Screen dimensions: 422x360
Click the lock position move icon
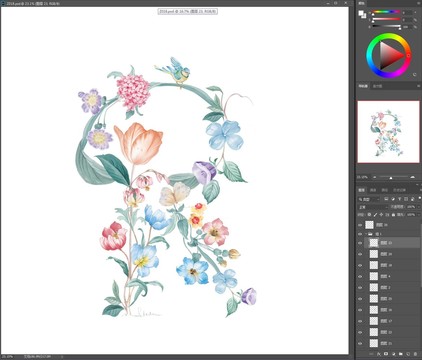pos(381,215)
